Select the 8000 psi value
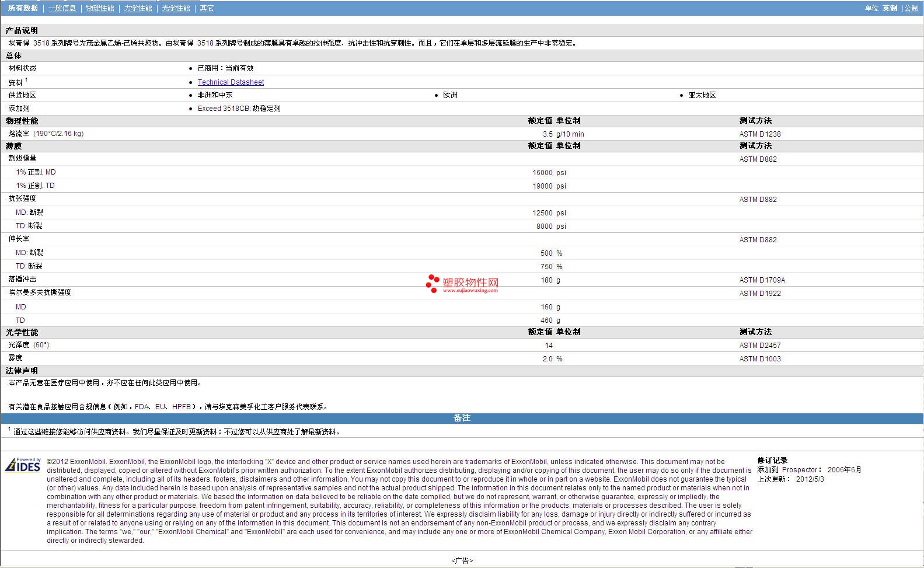The image size is (924, 568). 551,226
